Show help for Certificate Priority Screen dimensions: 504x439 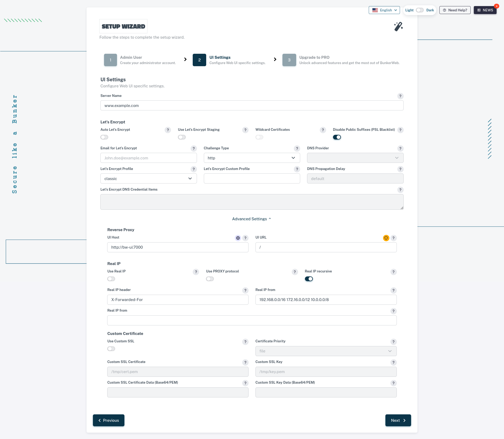click(393, 342)
